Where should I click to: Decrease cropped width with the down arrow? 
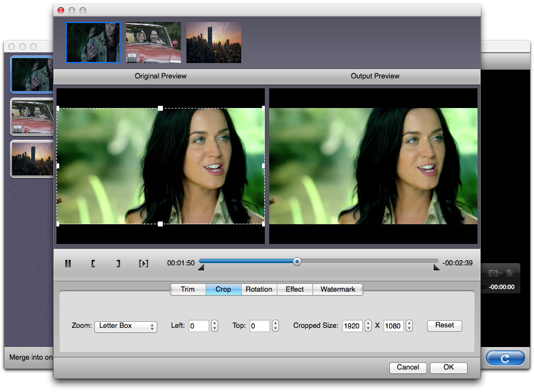point(368,328)
